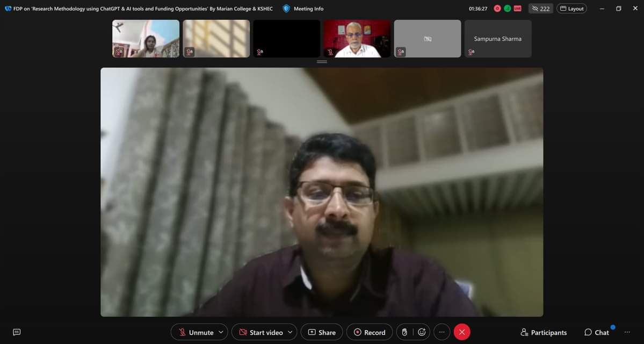Open closed captions icon at bottom left
The image size is (644, 344).
17,332
